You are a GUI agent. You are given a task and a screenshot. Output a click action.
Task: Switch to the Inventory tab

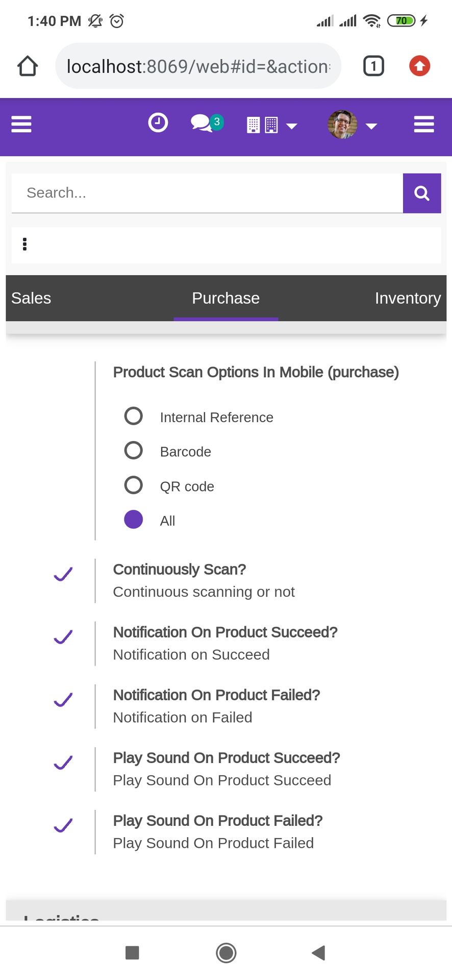pyautogui.click(x=408, y=298)
